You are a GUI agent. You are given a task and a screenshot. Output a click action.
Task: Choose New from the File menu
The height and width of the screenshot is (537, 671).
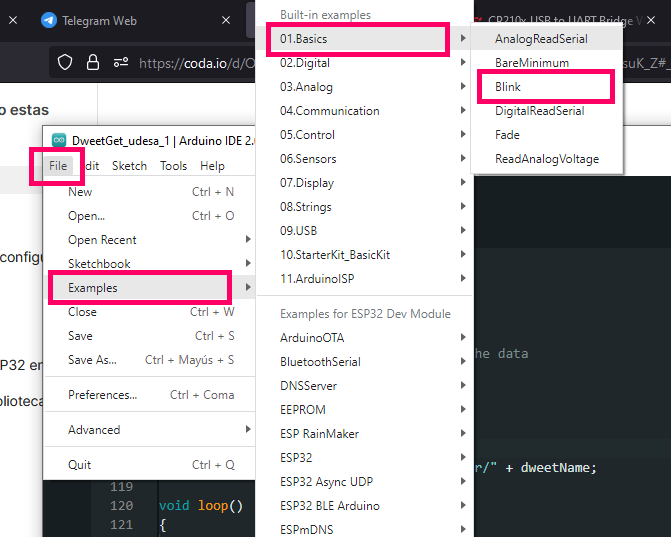coord(150,192)
